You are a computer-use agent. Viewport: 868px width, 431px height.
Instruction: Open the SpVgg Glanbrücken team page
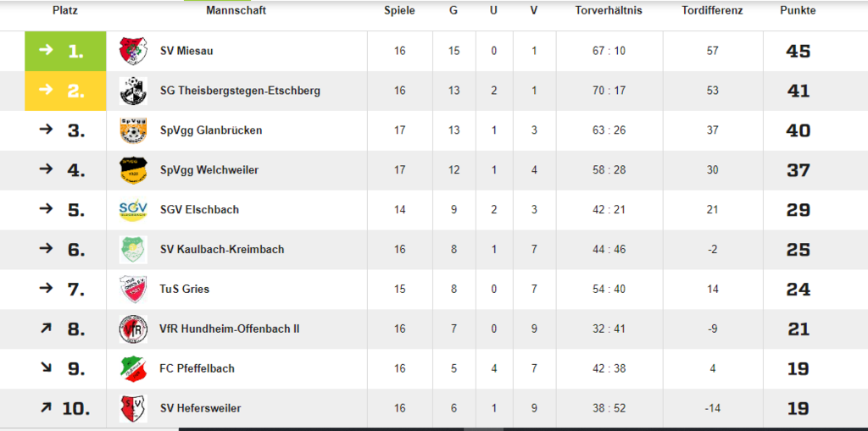coord(211,130)
